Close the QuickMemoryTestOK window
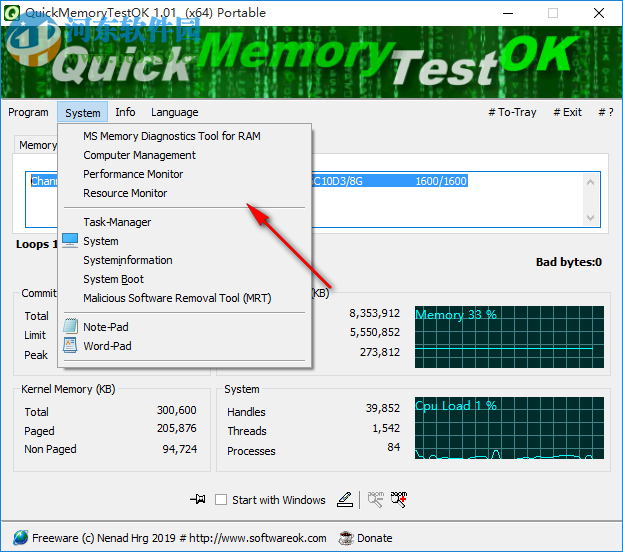Image resolution: width=623 pixels, height=552 pixels. point(599,13)
